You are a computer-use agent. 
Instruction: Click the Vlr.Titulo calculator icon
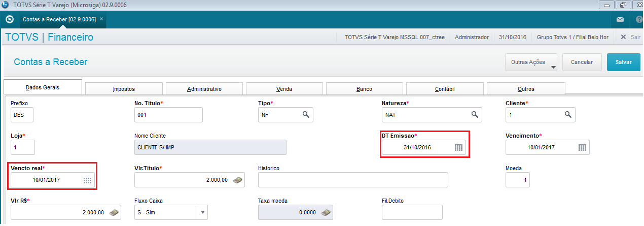237,180
